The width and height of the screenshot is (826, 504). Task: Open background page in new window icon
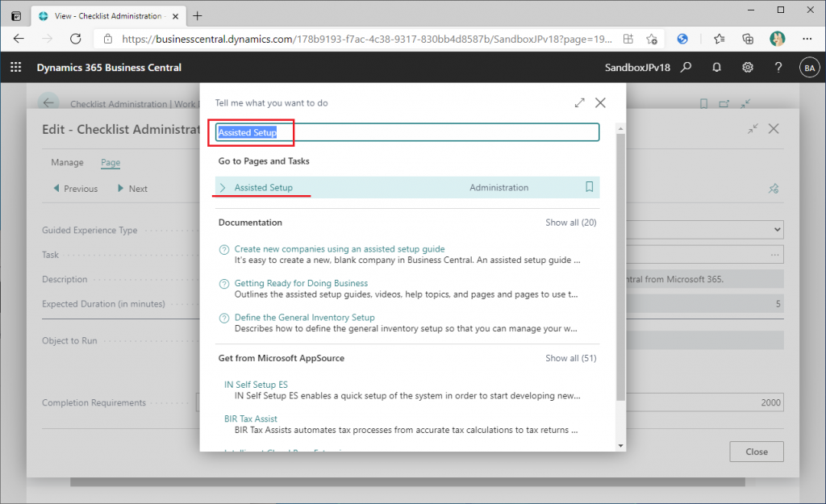click(x=724, y=104)
